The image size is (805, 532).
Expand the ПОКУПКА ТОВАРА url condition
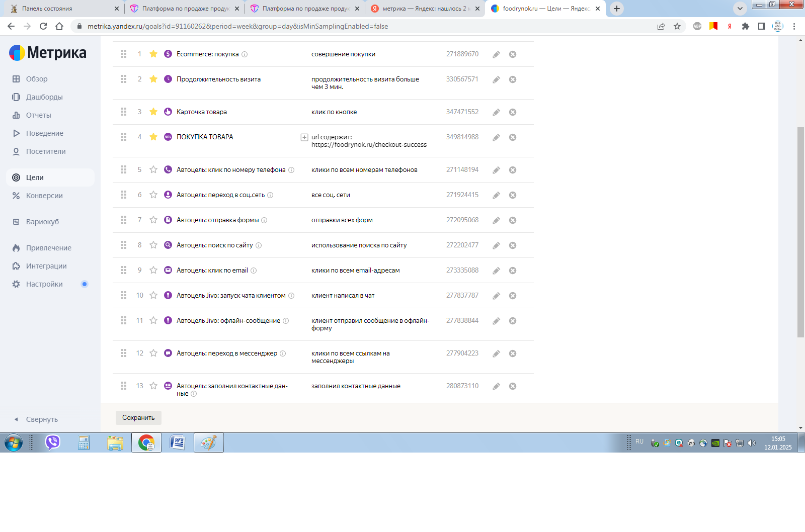tap(304, 137)
